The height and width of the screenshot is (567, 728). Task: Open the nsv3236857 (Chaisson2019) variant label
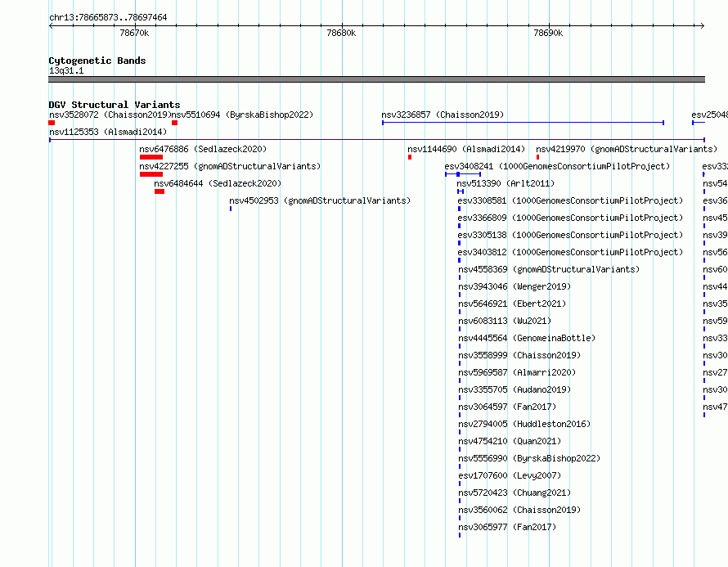pos(443,115)
